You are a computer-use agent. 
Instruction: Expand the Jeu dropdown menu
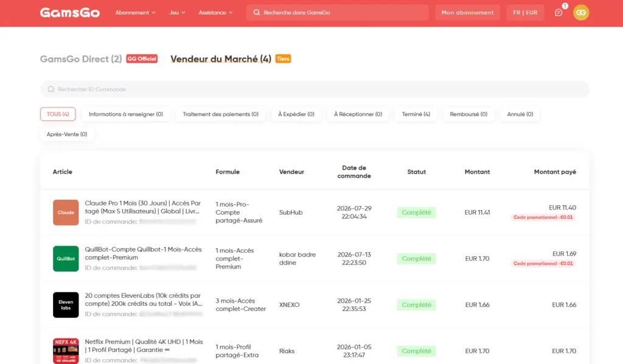pyautogui.click(x=177, y=13)
